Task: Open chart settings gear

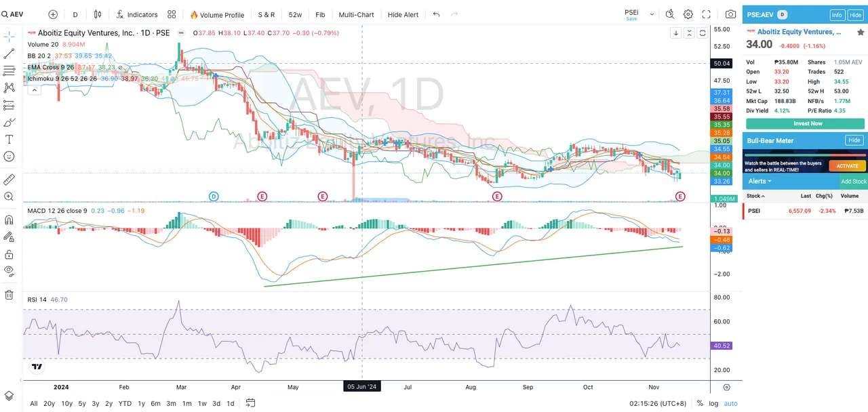Action: coord(688,14)
